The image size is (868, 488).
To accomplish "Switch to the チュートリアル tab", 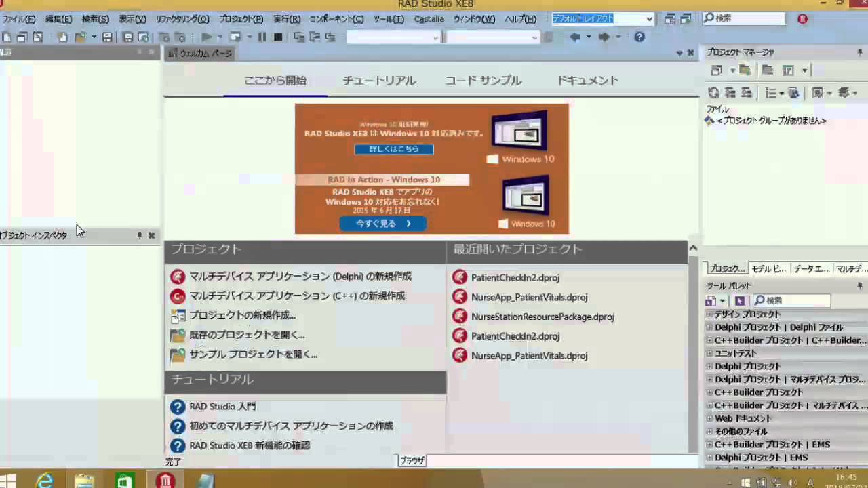I will click(379, 81).
